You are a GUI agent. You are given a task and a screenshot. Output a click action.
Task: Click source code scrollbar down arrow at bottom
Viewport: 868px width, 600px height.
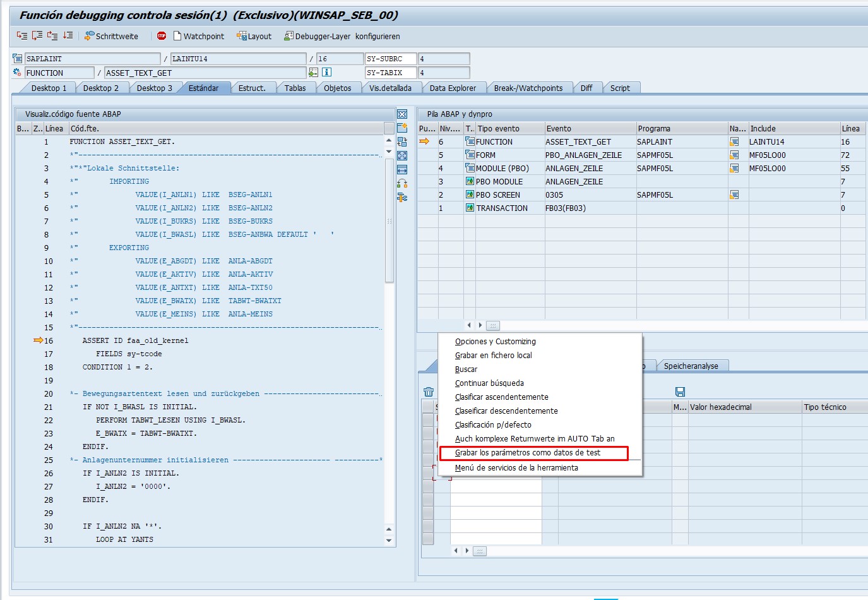(389, 541)
